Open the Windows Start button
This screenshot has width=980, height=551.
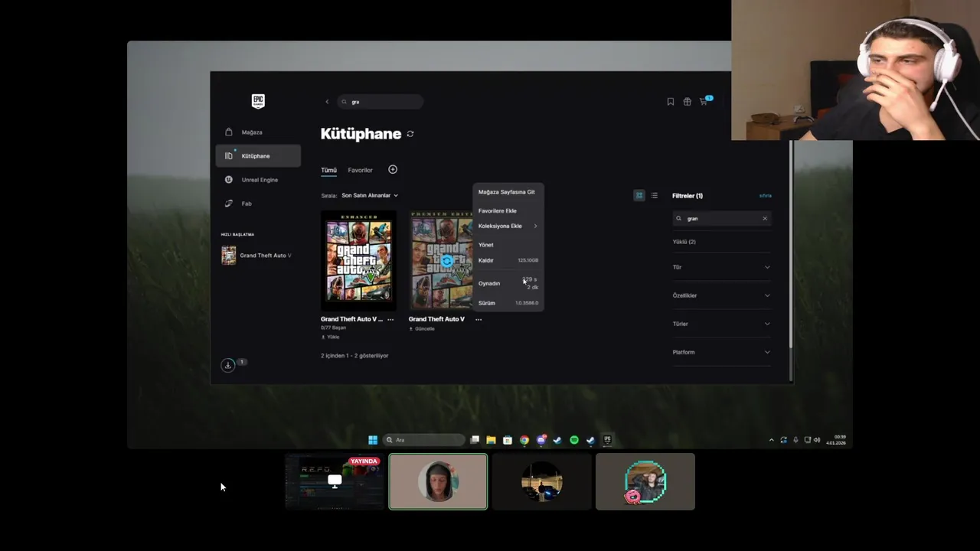point(373,440)
